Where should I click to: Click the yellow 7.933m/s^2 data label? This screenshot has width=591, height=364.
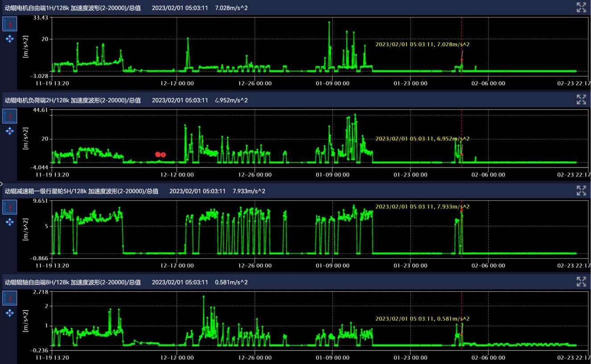[422, 207]
